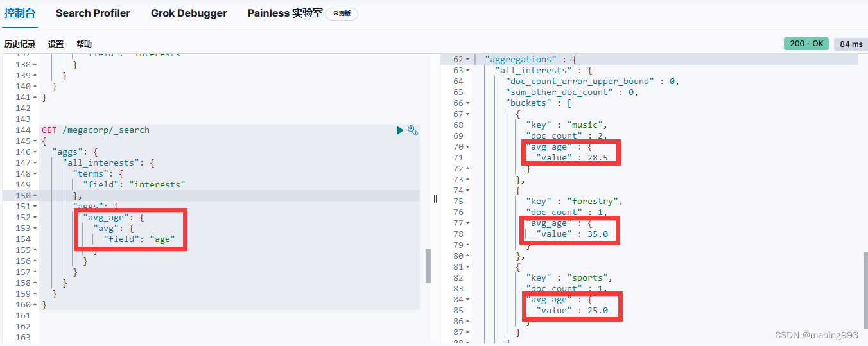The width and height of the screenshot is (868, 346).
Task: Open the 设置 console settings
Action: 56,44
